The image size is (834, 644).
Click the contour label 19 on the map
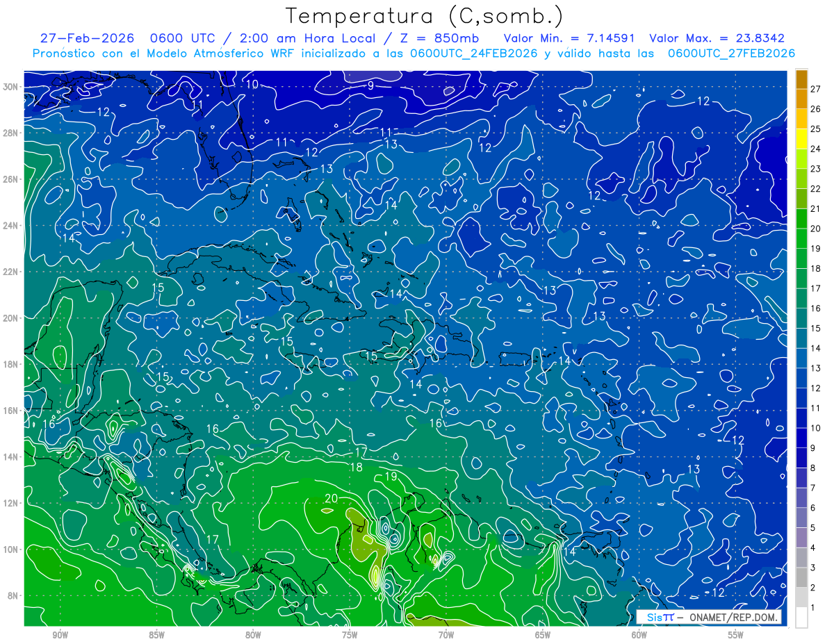tap(391, 477)
